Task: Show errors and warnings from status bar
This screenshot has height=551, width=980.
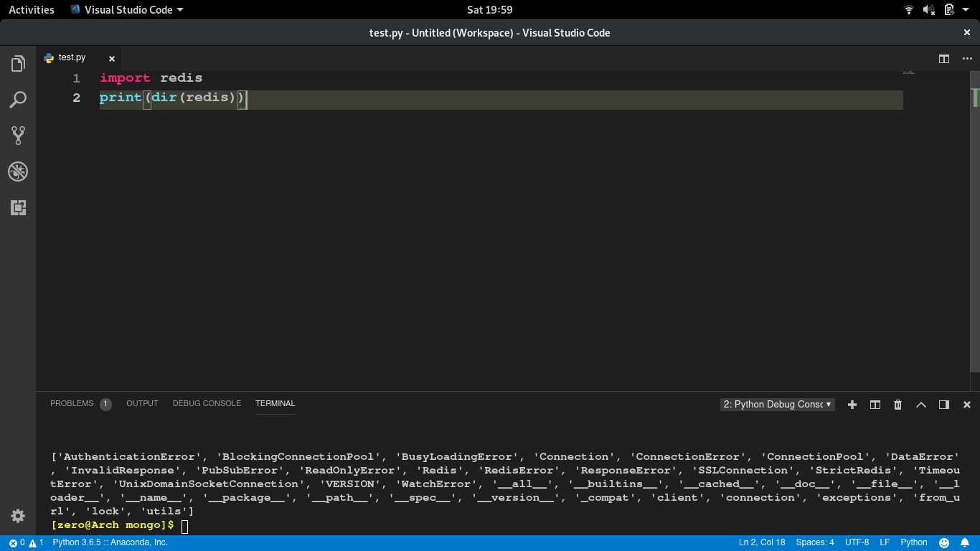Action: (x=27, y=543)
